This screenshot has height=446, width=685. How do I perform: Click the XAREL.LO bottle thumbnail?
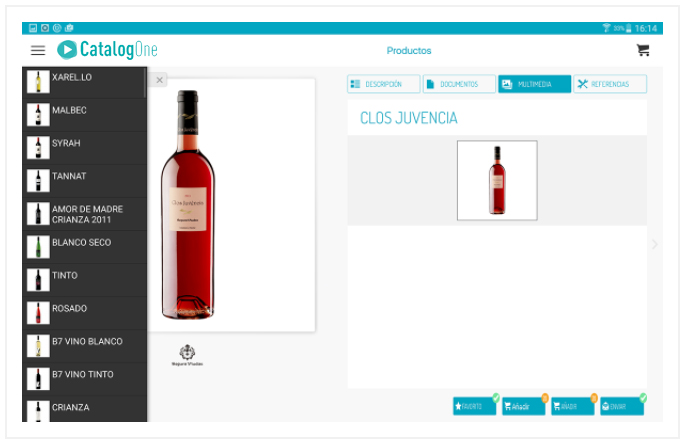[x=38, y=82]
